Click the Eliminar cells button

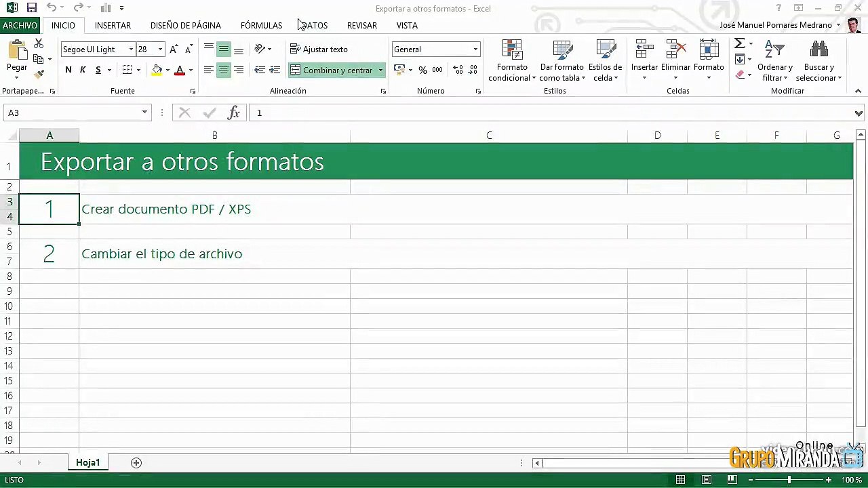(675, 60)
